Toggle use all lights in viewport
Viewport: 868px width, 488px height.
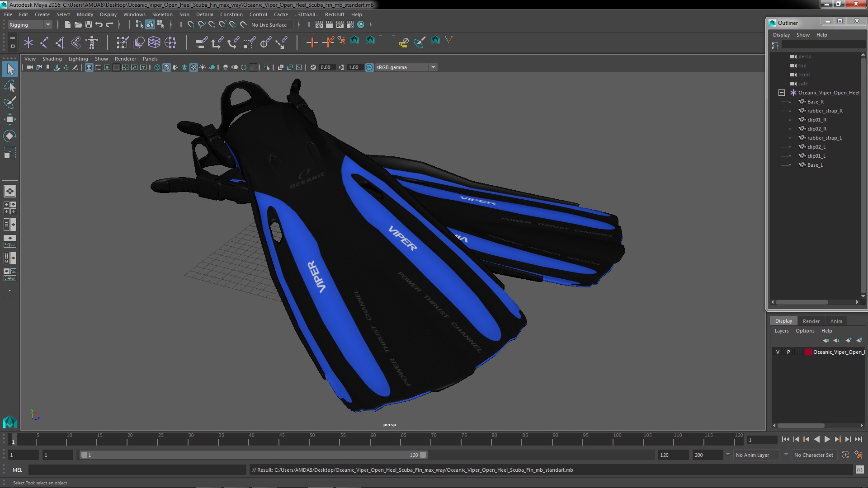[203, 67]
